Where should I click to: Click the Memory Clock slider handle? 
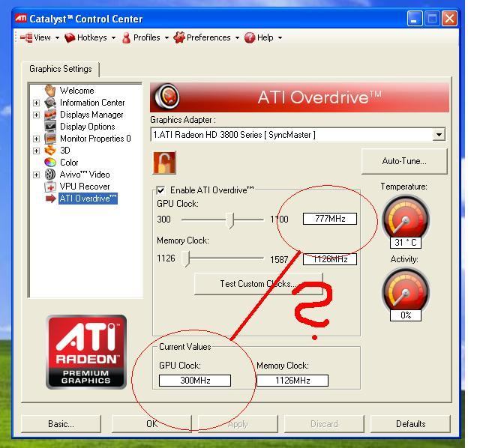(186, 259)
